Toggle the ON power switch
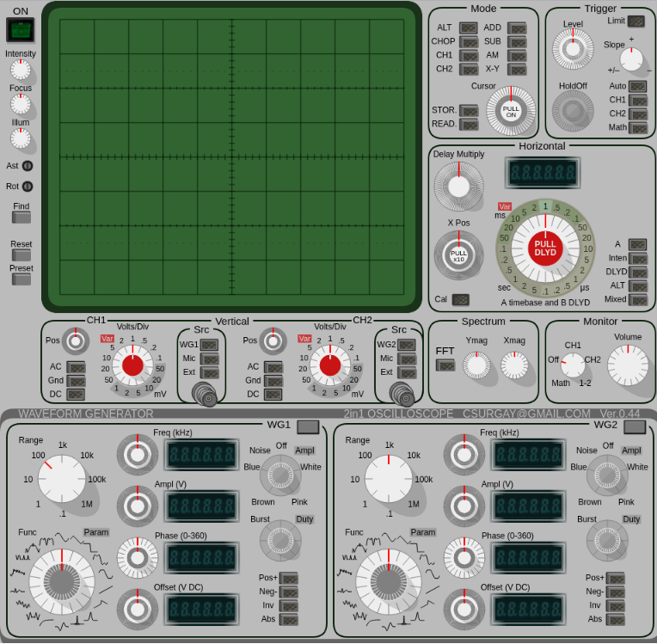 pyautogui.click(x=20, y=30)
